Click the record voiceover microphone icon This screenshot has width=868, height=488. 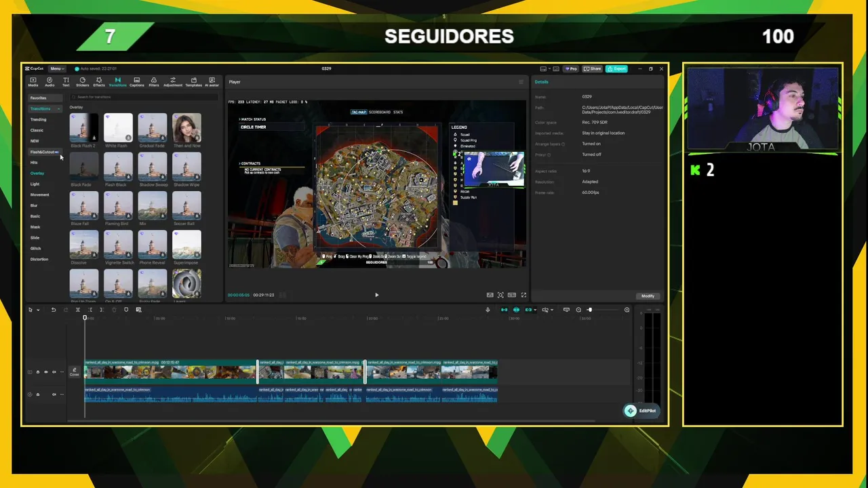click(488, 310)
